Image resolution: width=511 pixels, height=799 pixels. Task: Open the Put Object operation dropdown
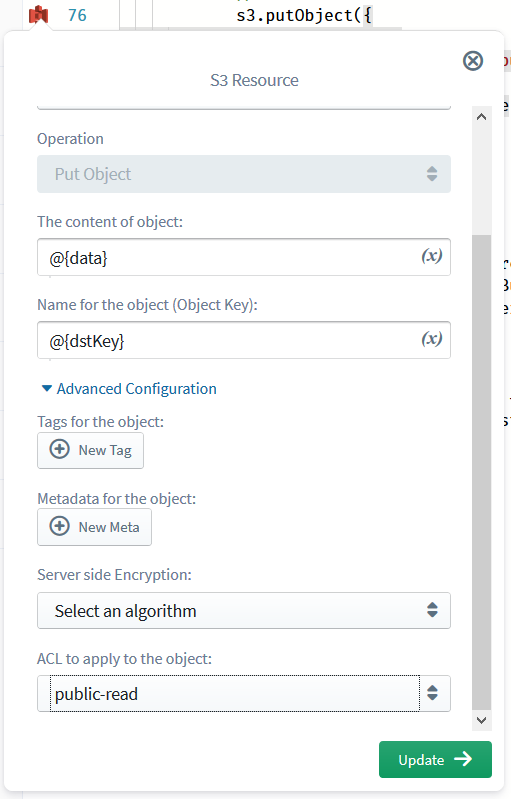[244, 174]
